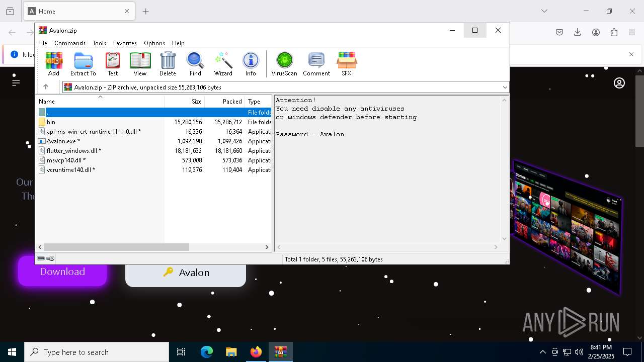Sort by the Packed column header

[x=225, y=102]
